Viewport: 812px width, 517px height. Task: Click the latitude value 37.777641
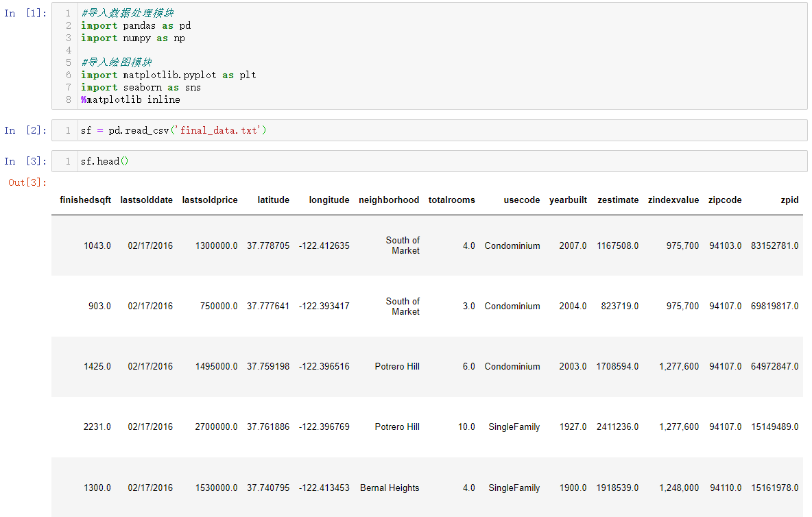point(268,306)
